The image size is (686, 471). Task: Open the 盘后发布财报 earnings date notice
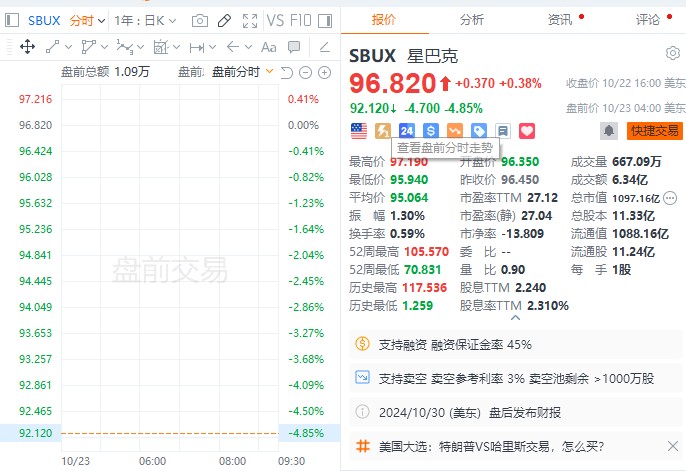click(x=515, y=412)
